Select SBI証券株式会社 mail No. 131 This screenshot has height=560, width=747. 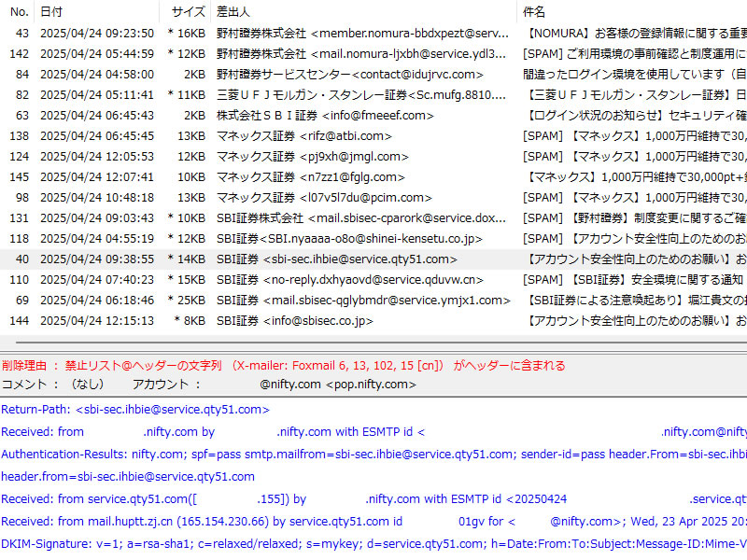[373, 217]
